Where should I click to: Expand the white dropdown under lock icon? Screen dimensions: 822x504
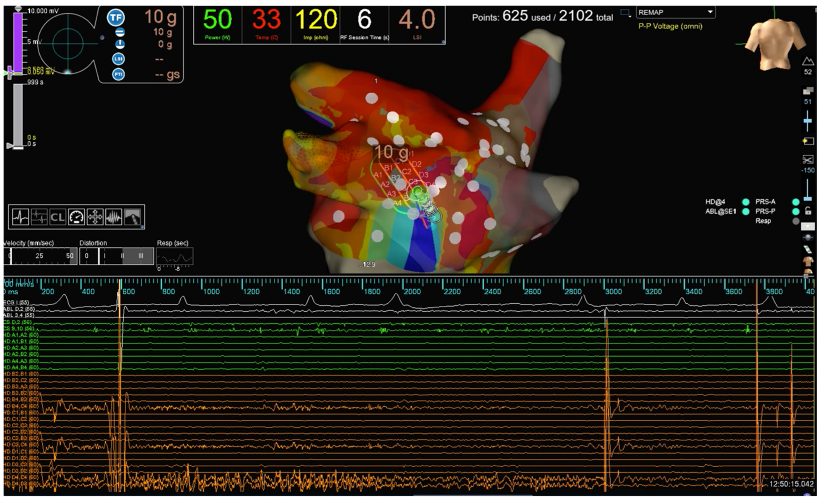coord(808,226)
